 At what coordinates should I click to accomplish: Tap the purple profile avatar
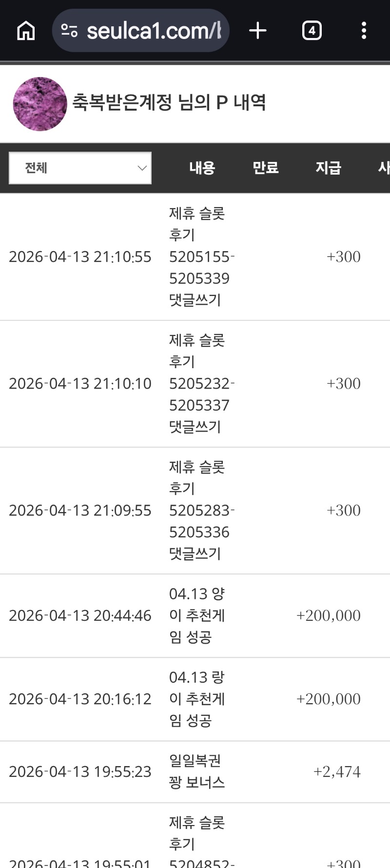click(40, 104)
